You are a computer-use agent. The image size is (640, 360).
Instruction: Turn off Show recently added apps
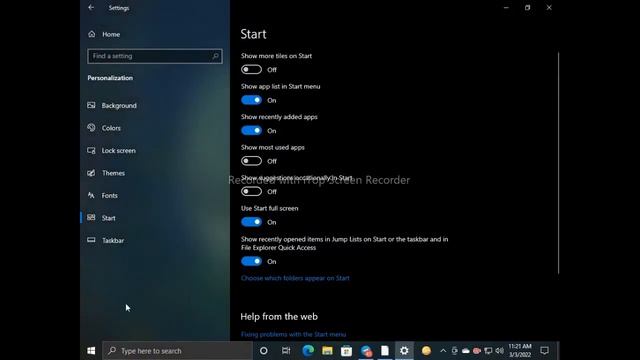pyautogui.click(x=251, y=131)
